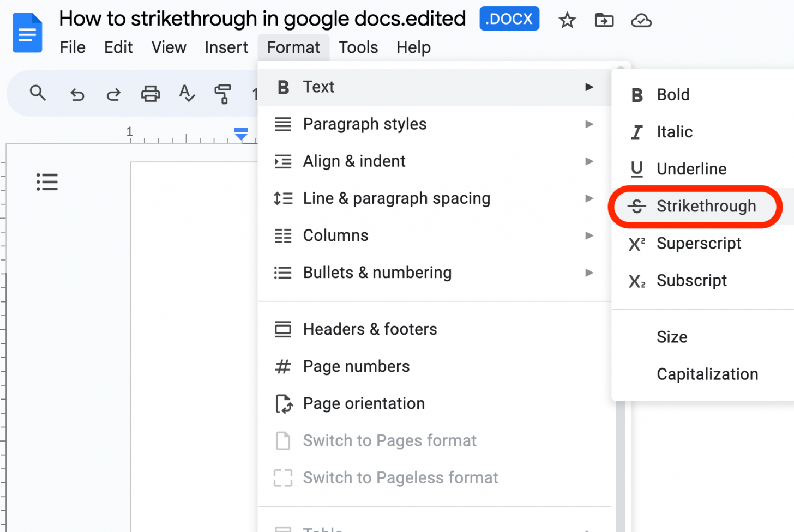Select the Paint format tool

click(x=223, y=94)
